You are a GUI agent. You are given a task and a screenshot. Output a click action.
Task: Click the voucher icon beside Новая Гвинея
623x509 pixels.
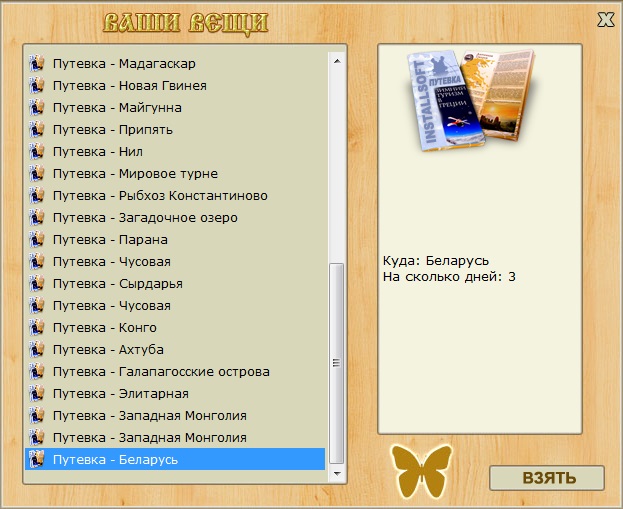37,85
